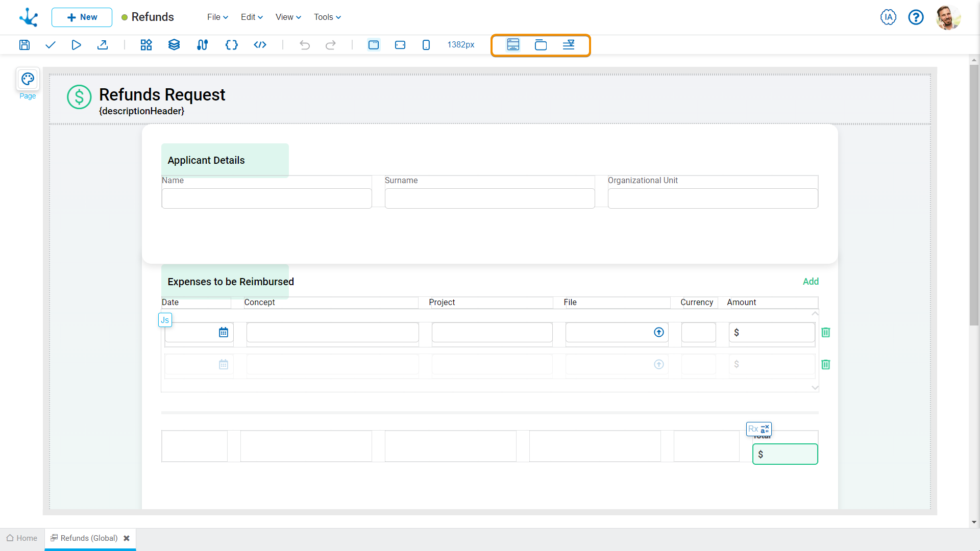Toggle the desktop viewport layout view
This screenshot has height=551, width=980.
[374, 44]
